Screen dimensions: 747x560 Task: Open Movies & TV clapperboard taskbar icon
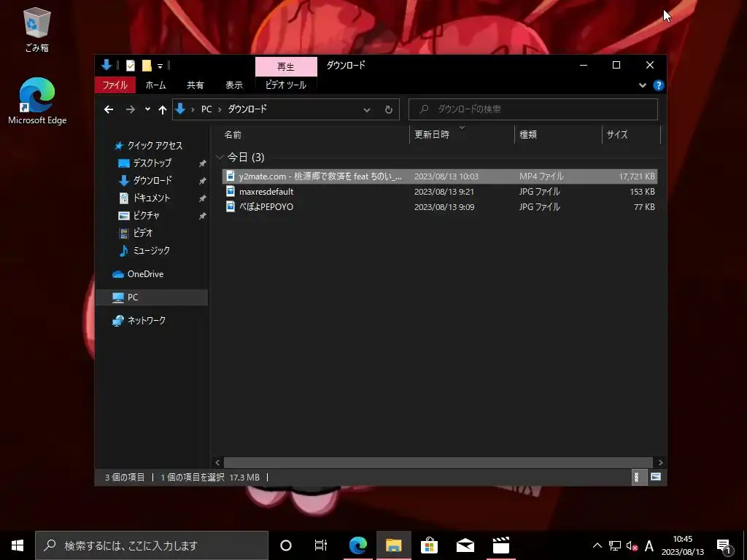pos(500,545)
